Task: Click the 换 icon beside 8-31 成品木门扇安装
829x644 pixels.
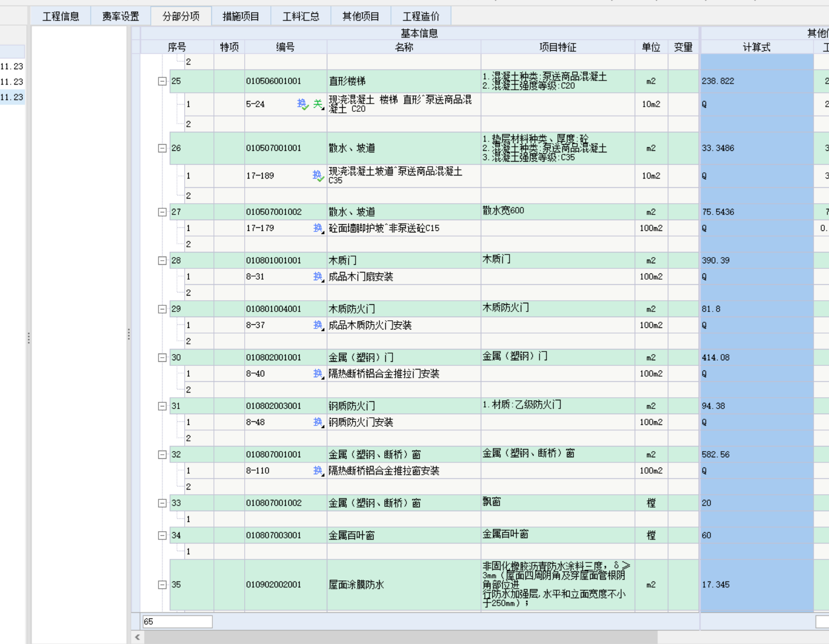Action: [317, 277]
